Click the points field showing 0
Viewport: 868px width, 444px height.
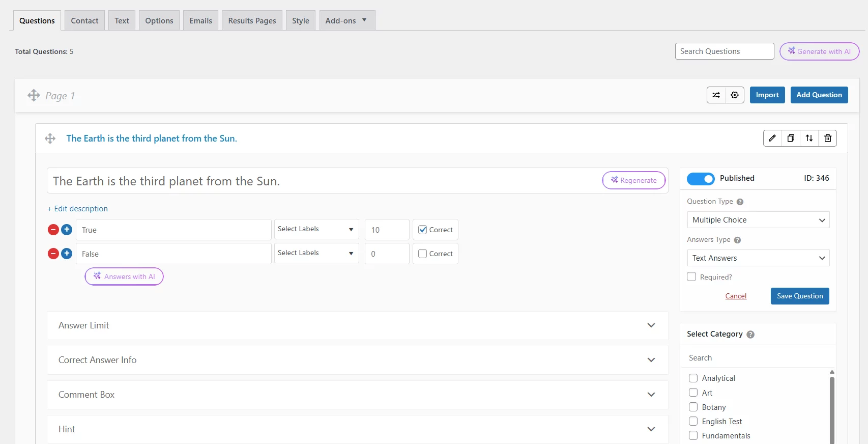point(387,254)
